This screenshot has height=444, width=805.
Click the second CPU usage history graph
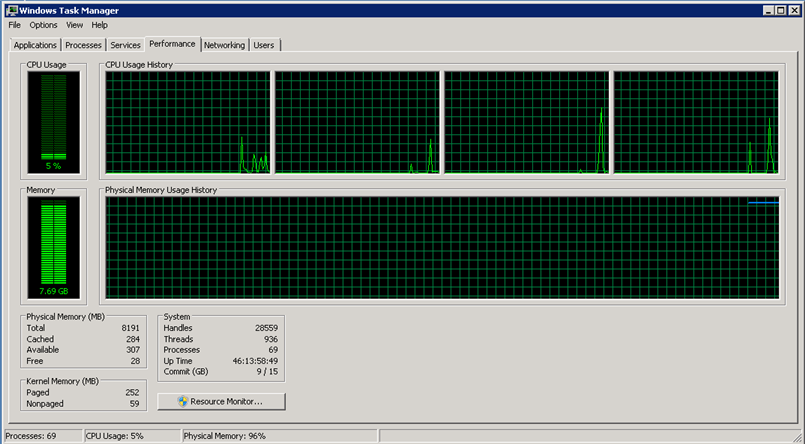[x=357, y=122]
